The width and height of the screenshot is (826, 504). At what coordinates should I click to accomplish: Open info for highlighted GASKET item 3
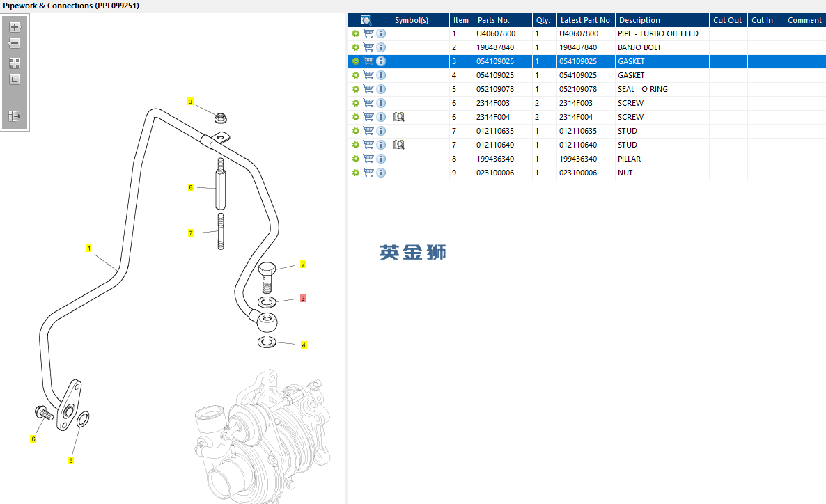tap(381, 61)
